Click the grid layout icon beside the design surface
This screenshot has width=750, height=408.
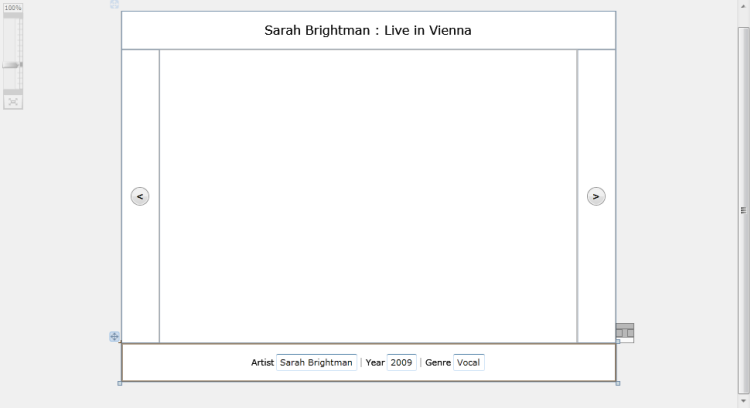tap(625, 332)
